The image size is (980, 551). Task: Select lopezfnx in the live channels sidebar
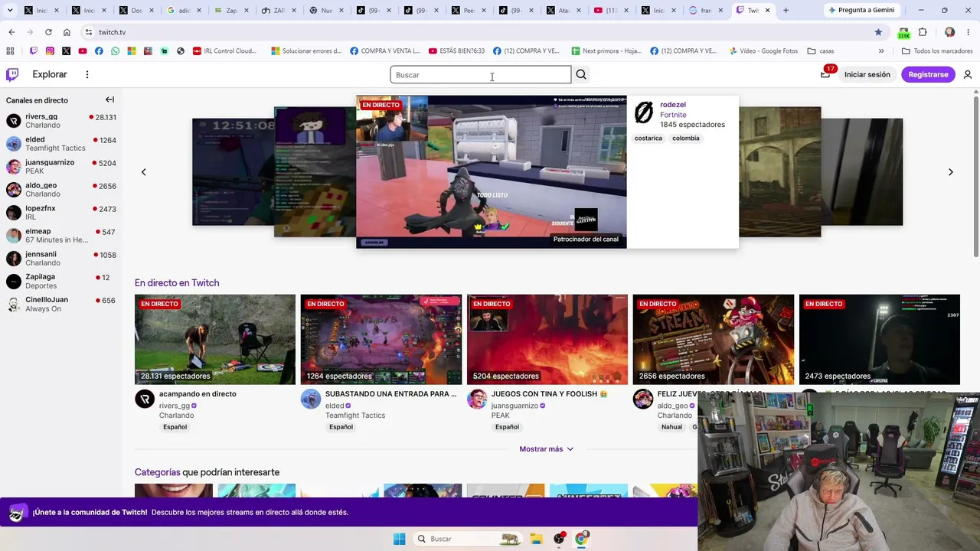[61, 213]
